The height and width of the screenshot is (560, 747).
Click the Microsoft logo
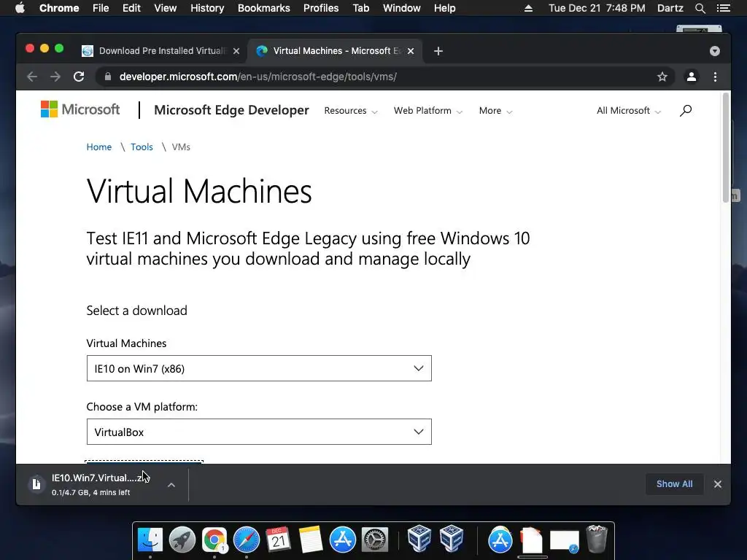[80, 109]
